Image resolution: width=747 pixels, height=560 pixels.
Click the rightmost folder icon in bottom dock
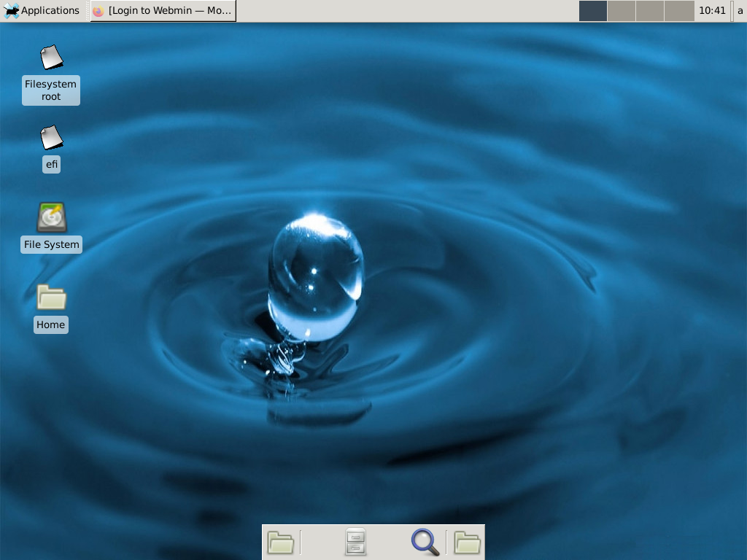pyautogui.click(x=467, y=542)
